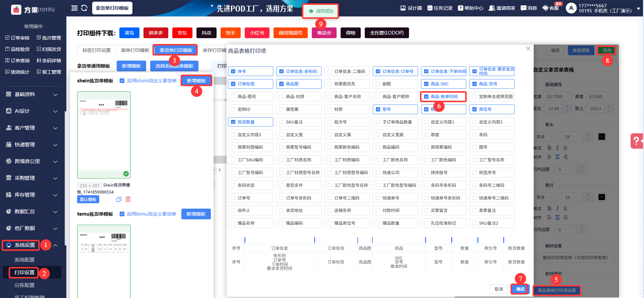The width and height of the screenshot is (644, 298).
Task: Open 表行 font color swatch
Action: 602,197
